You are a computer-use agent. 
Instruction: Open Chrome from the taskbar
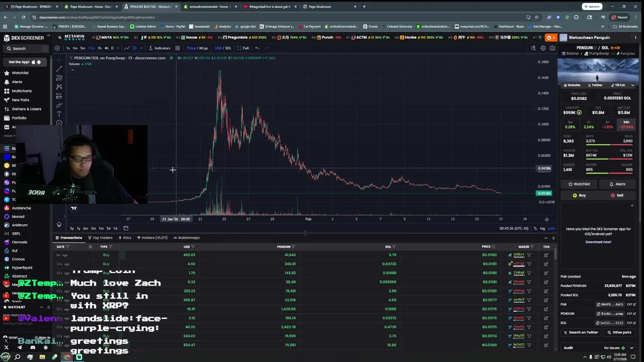[x=67, y=357]
